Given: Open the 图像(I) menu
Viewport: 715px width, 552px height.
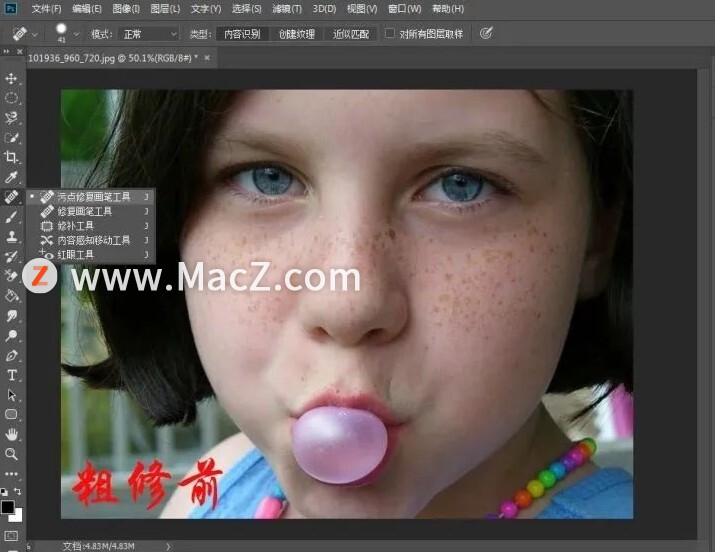Looking at the screenshot, I should 126,9.
